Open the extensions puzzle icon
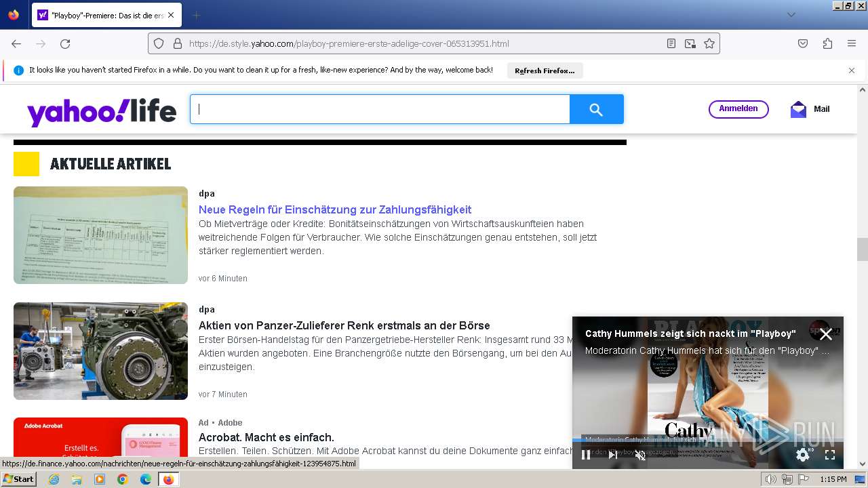This screenshot has width=868, height=488. (827, 43)
